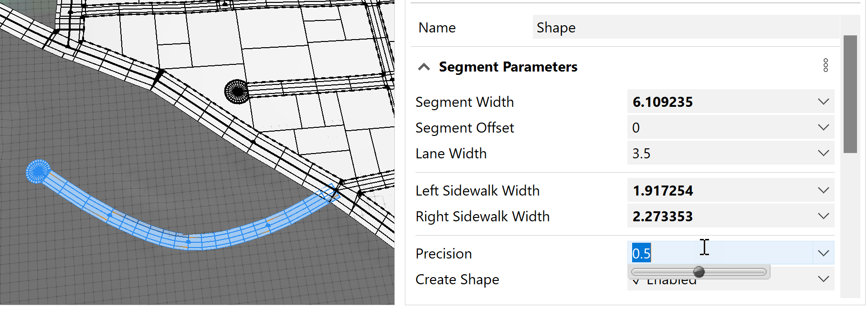Viewport: 868px width, 310px height.
Task: Open the Segment Offset dropdown
Action: pos(822,127)
